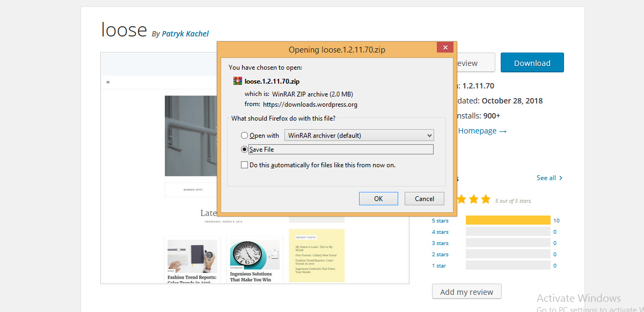The height and width of the screenshot is (312, 644).
Task: Click the date October 28, 2018
Action: coord(513,101)
